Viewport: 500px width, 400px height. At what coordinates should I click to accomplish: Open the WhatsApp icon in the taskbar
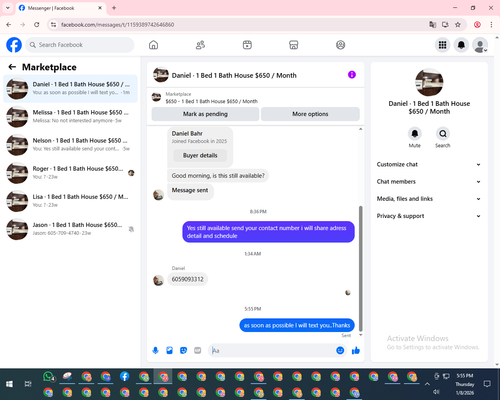[49, 377]
